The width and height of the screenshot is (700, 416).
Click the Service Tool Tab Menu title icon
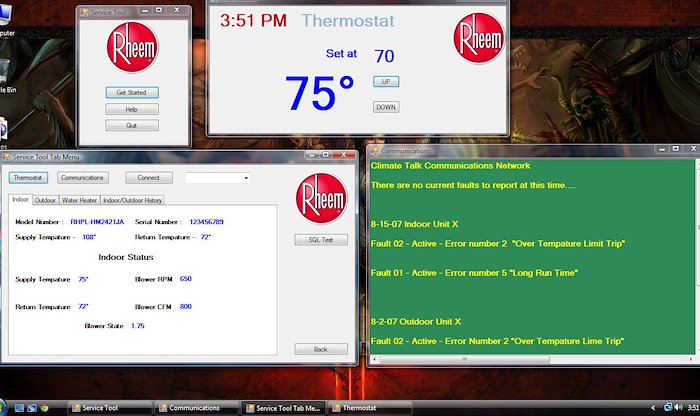click(x=6, y=157)
